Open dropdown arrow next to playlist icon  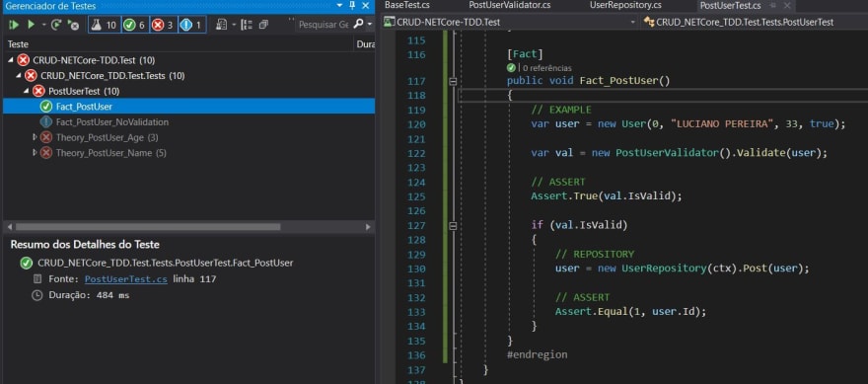234,25
